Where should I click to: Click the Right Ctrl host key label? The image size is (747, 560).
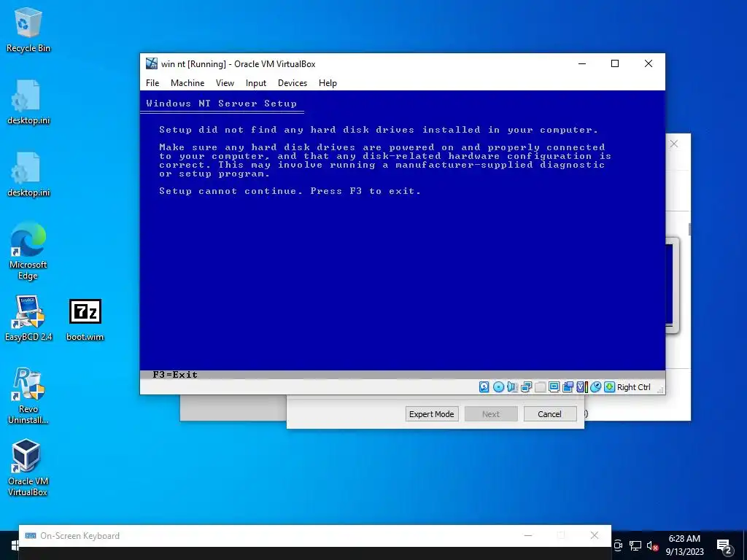tap(634, 387)
